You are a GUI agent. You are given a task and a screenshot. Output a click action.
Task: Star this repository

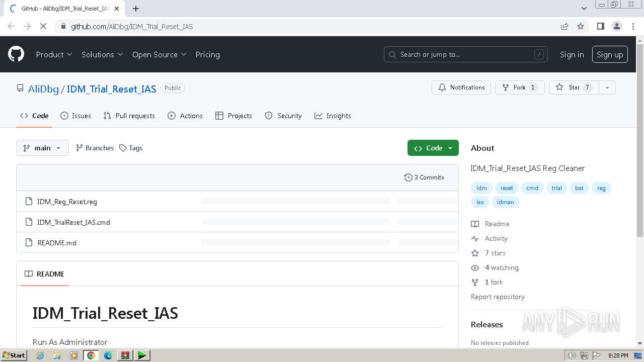tap(574, 87)
